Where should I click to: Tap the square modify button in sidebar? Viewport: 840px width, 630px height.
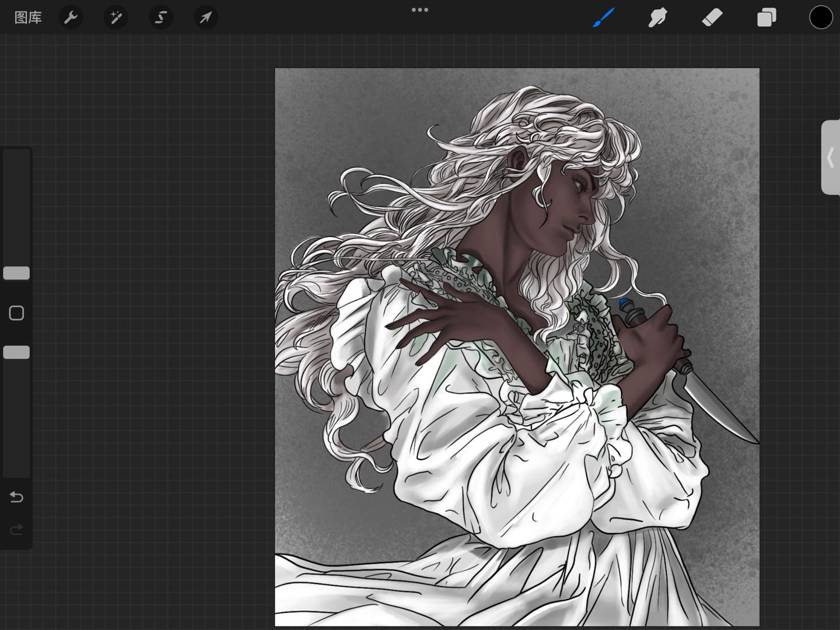tap(16, 313)
